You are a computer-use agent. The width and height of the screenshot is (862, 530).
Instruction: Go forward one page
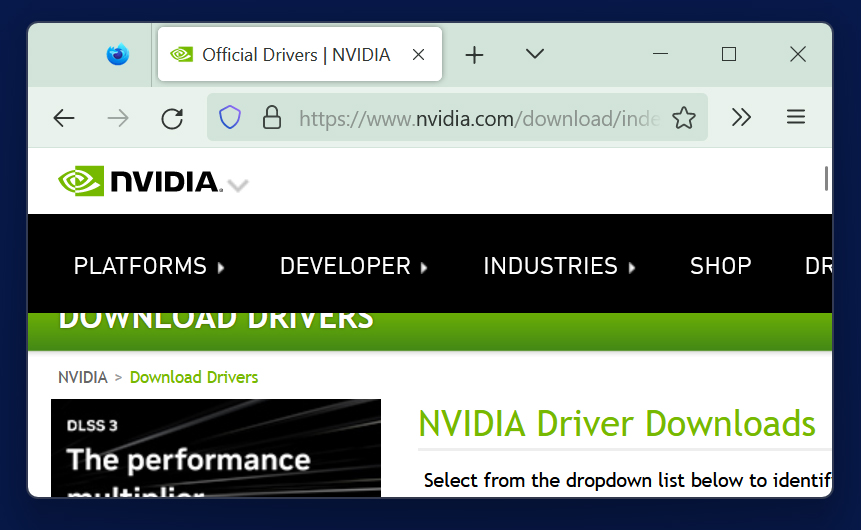pyautogui.click(x=118, y=118)
